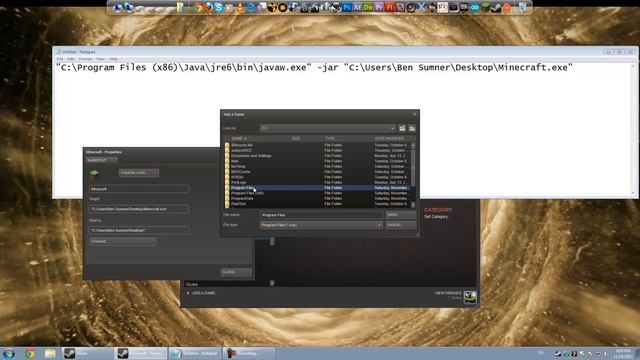640x360 pixels.
Task: Click the OPEN button
Action: 400,215
